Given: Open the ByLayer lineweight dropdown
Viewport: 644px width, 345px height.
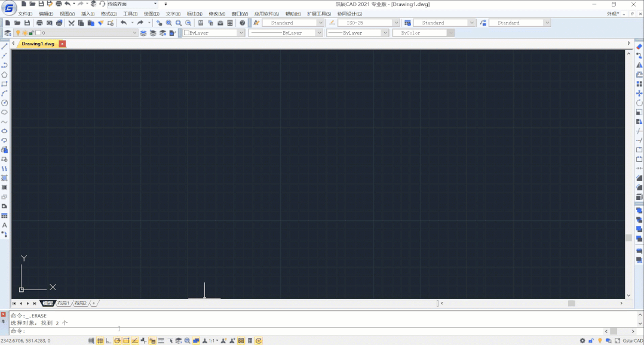Looking at the screenshot, I should click(x=385, y=33).
